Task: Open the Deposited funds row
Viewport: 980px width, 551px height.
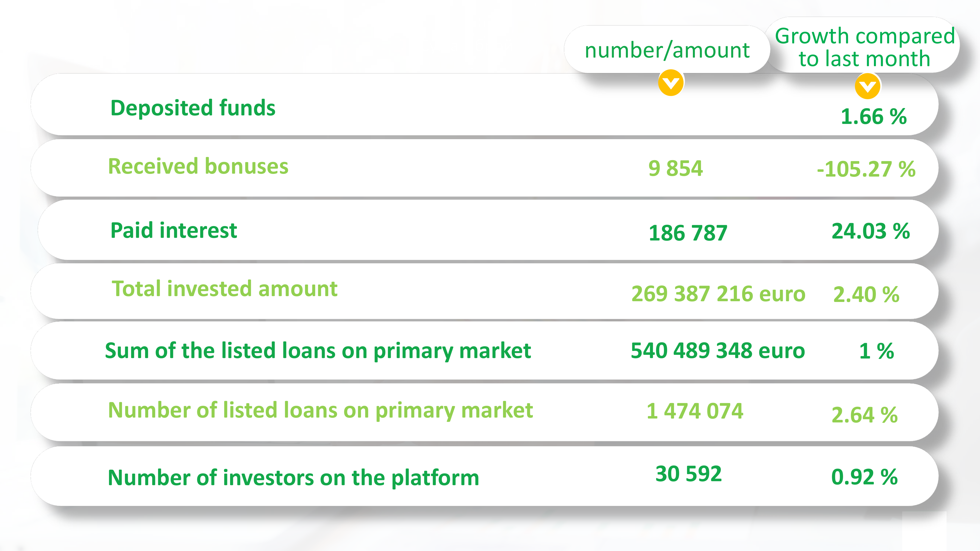Action: 484,104
